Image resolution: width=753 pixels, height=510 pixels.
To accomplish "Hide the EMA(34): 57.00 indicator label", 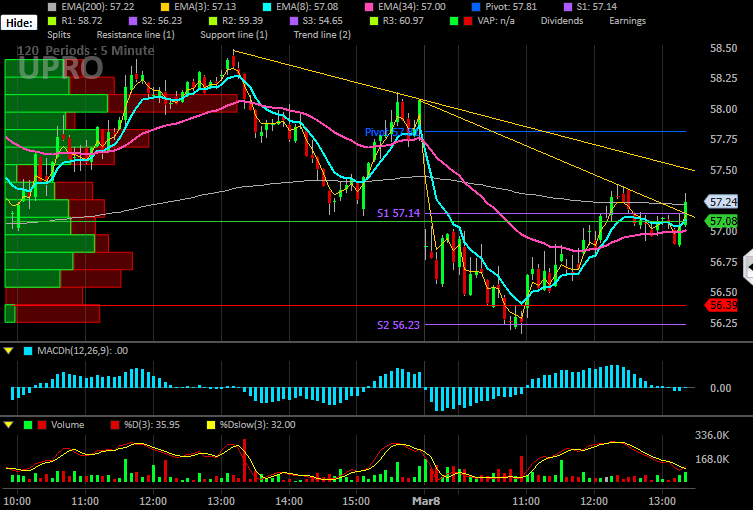I will [x=412, y=7].
